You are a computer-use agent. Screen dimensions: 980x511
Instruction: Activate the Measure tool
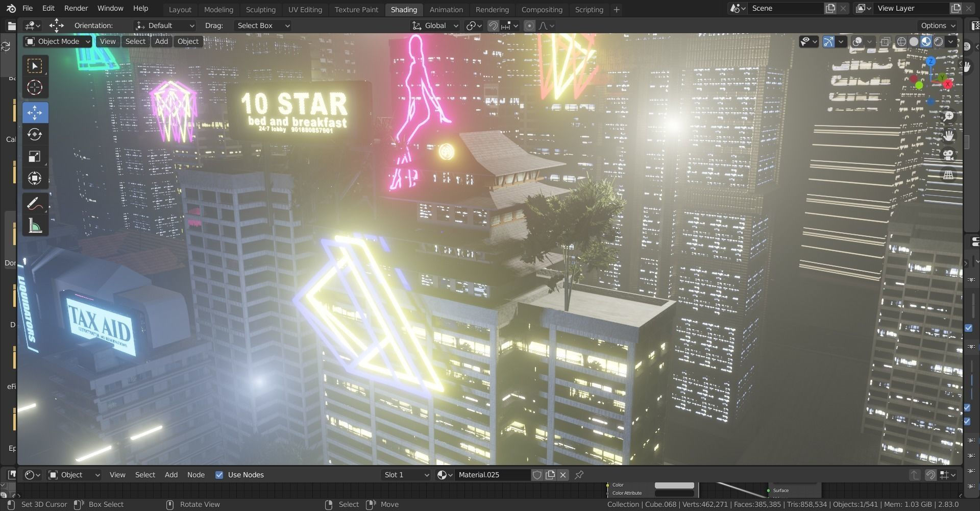[35, 226]
